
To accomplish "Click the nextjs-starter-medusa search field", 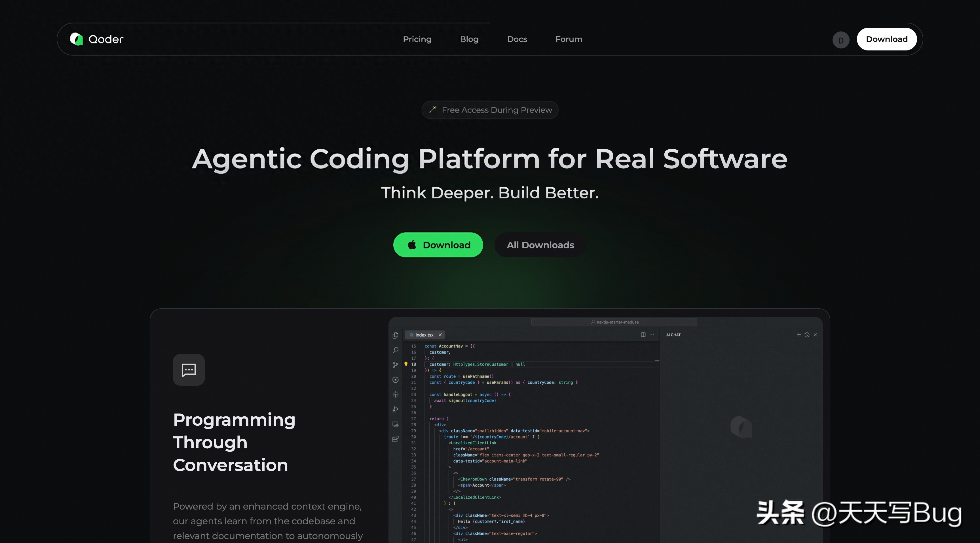I will [x=614, y=322].
